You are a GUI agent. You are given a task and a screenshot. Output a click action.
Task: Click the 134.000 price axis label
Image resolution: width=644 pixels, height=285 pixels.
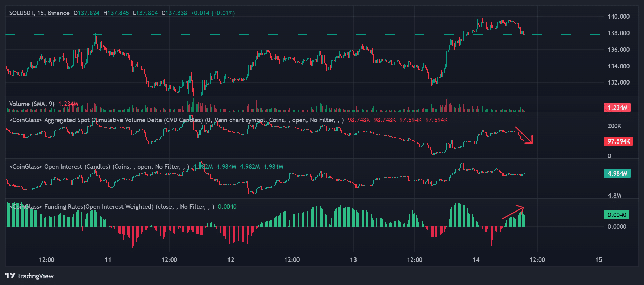pyautogui.click(x=618, y=66)
